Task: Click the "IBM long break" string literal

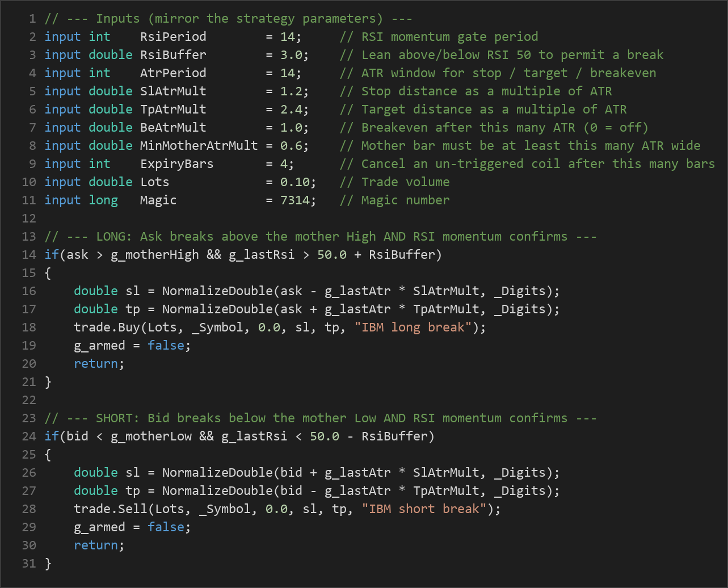Action: click(413, 327)
